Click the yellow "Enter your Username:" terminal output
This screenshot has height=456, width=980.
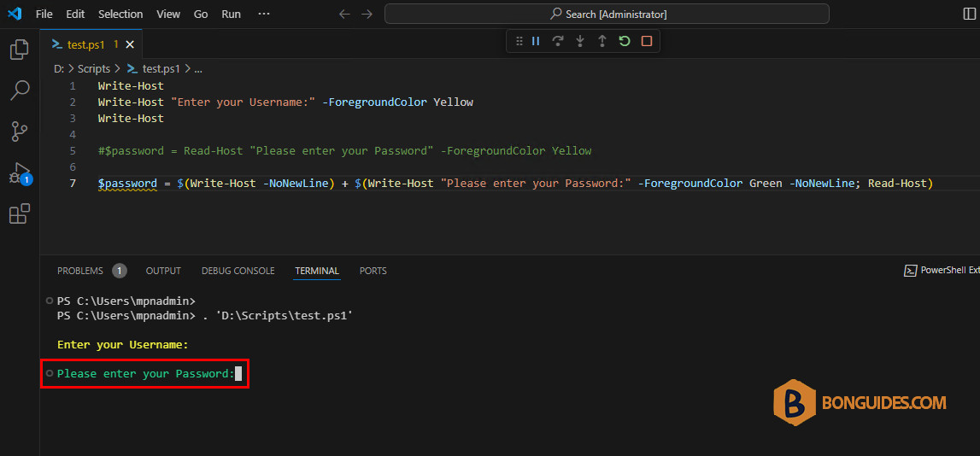pyautogui.click(x=122, y=344)
